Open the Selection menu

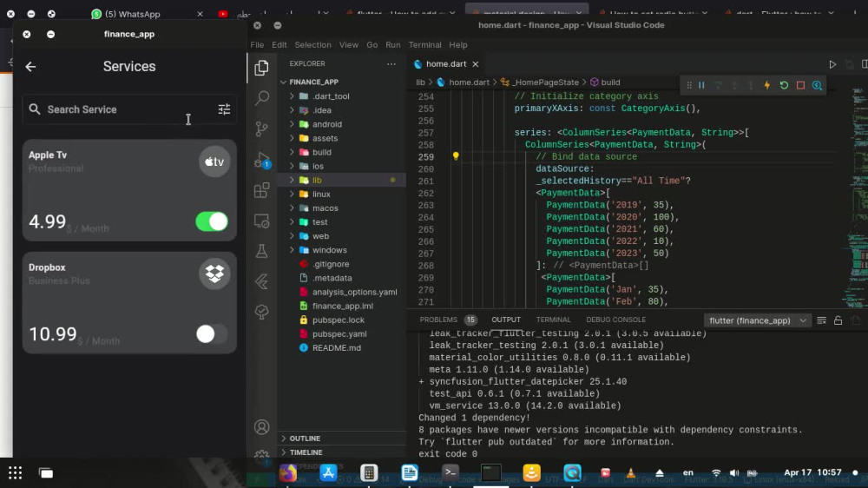(x=312, y=45)
